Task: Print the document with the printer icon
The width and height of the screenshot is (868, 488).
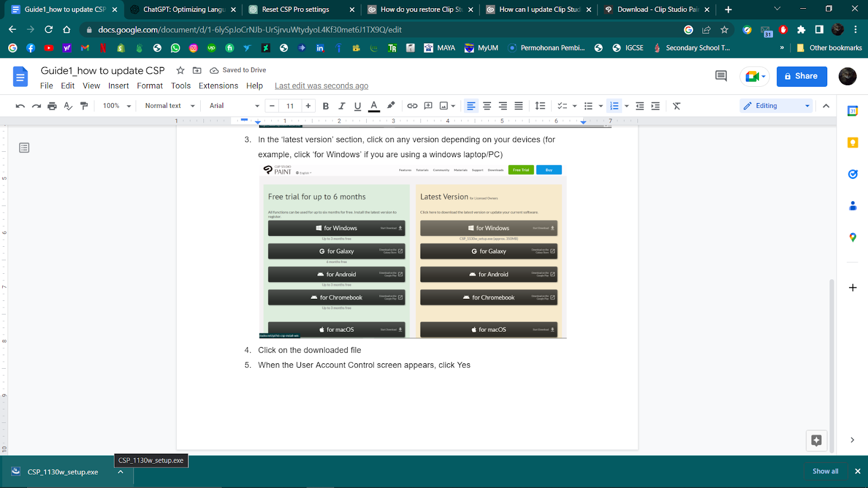Action: (x=52, y=106)
